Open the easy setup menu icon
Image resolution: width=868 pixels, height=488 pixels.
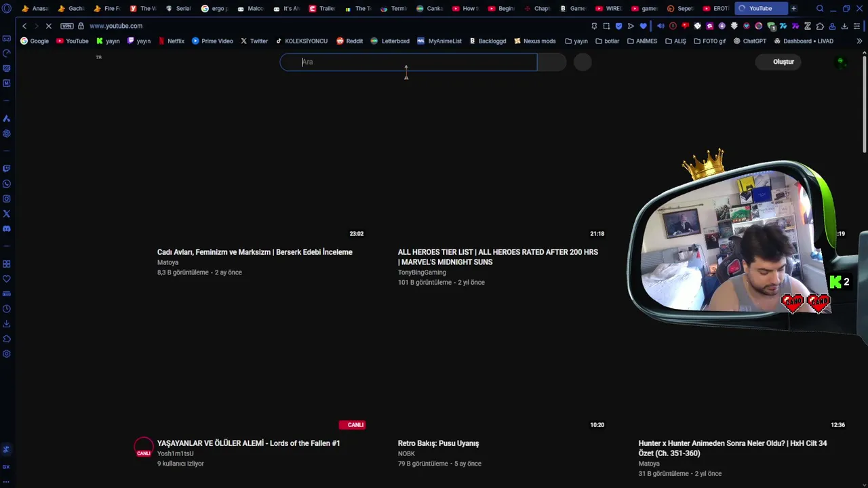pyautogui.click(x=856, y=26)
